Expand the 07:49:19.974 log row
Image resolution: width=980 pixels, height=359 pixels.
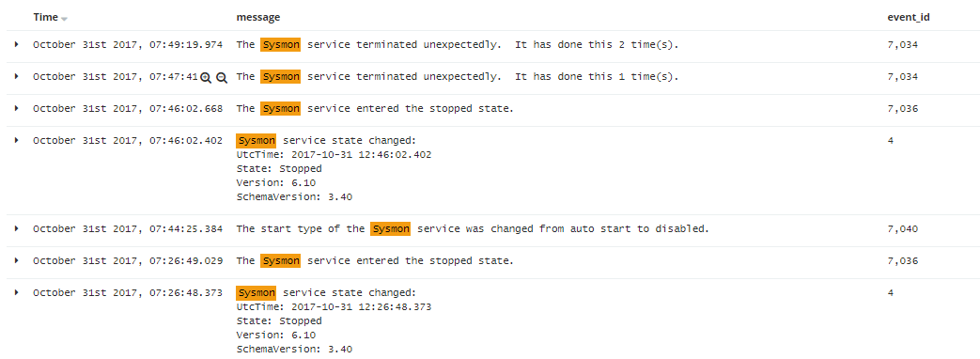point(17,44)
